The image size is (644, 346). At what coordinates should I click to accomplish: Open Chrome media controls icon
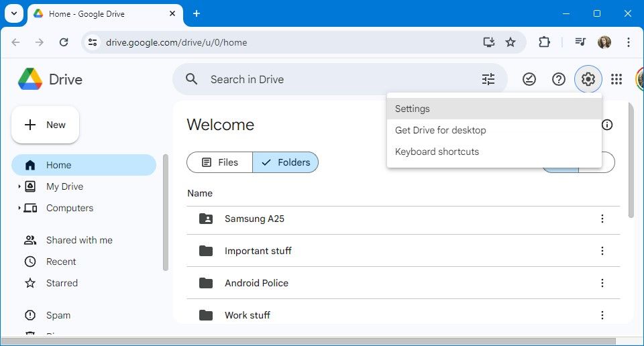[580, 42]
